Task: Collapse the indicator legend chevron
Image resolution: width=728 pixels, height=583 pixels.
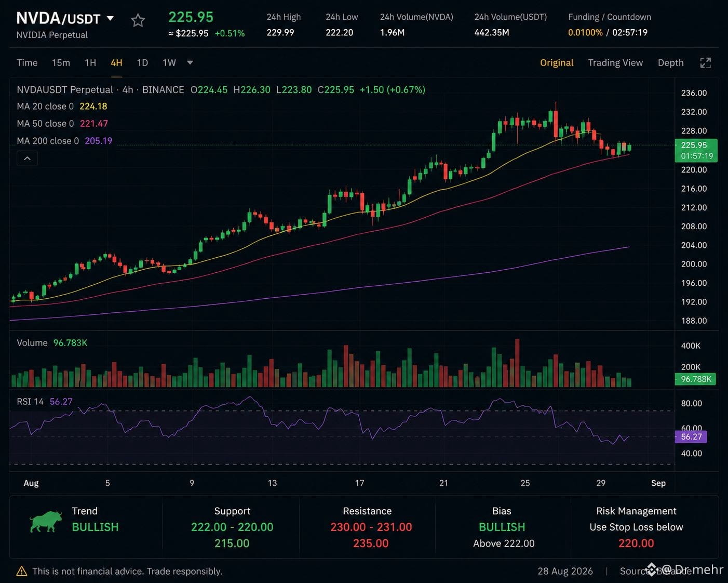Action: tap(28, 158)
